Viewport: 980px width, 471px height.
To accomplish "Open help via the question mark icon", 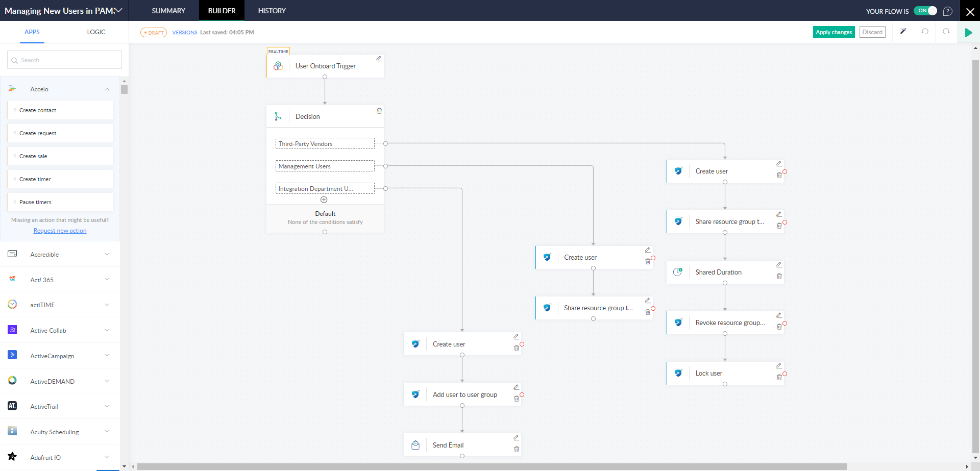I will click(x=948, y=11).
